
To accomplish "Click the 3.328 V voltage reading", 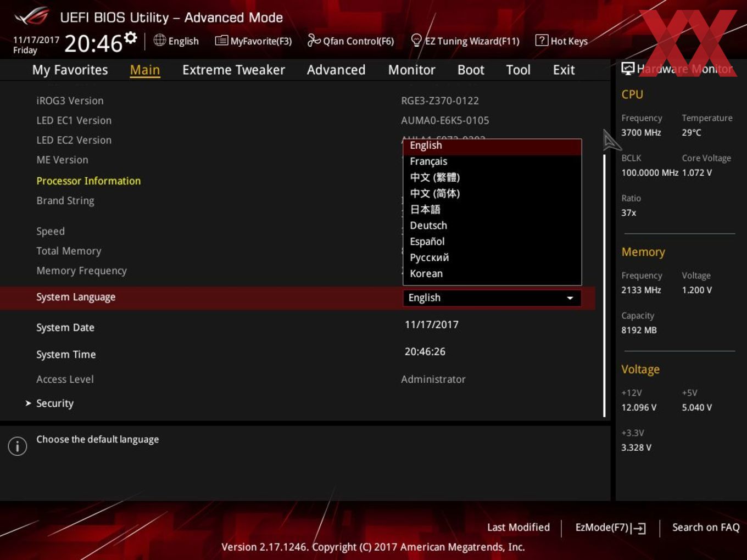I will (636, 448).
